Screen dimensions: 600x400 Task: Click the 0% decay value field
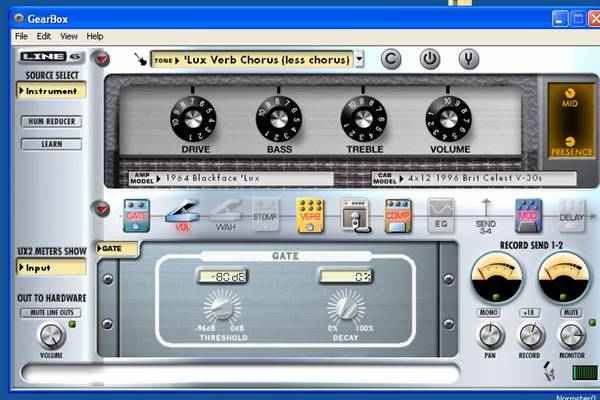[x=346, y=276]
